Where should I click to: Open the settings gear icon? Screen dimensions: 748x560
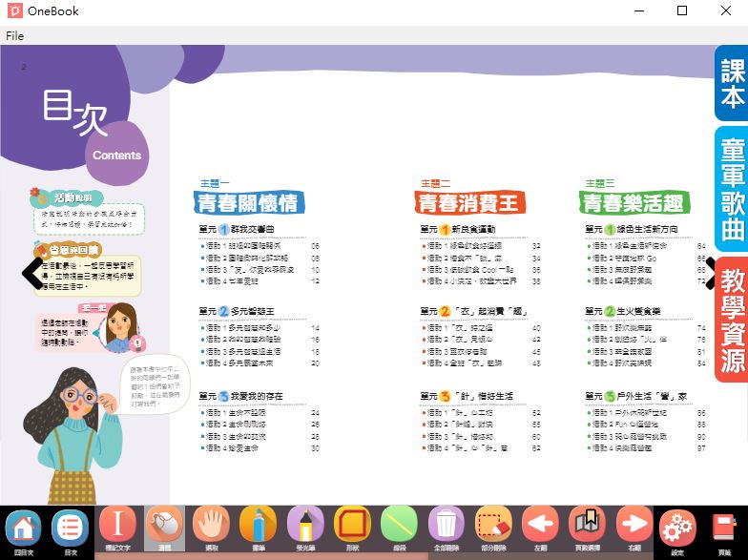(677, 528)
